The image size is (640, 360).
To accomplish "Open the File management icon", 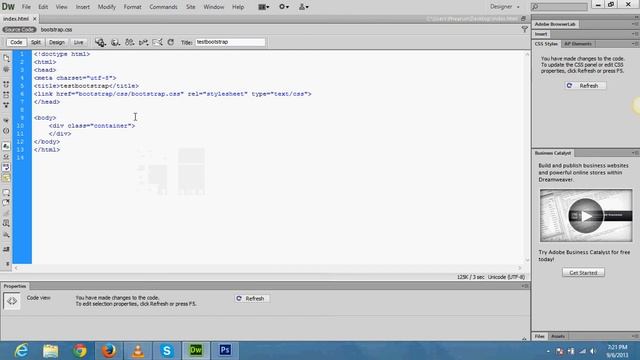I will coord(129,42).
